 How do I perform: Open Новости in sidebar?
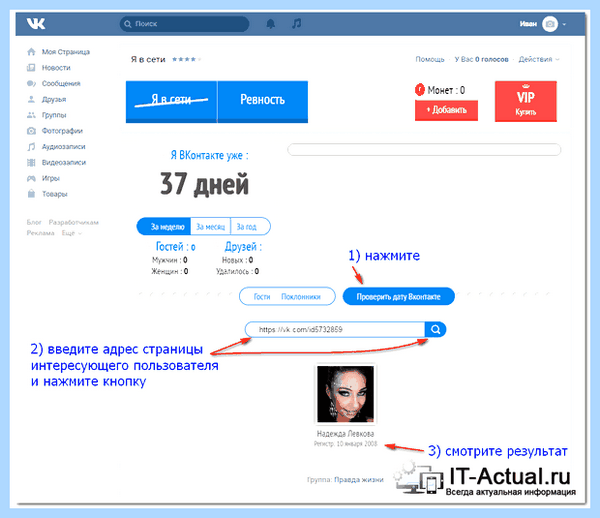pos(56,68)
